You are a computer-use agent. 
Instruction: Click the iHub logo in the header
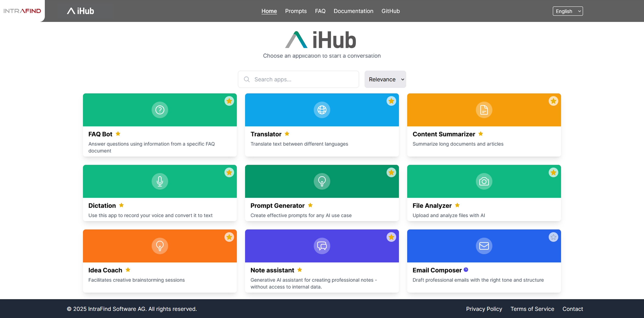coord(80,11)
